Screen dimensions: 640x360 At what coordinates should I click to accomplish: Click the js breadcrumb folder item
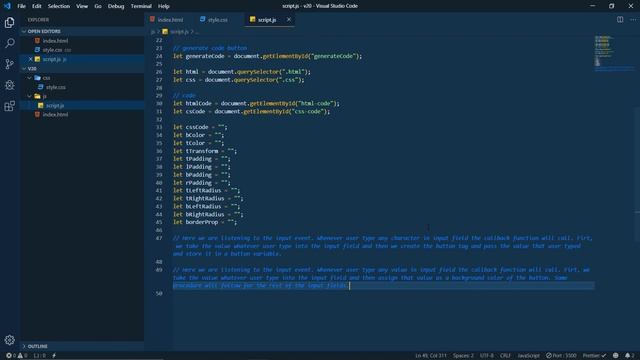point(153,32)
